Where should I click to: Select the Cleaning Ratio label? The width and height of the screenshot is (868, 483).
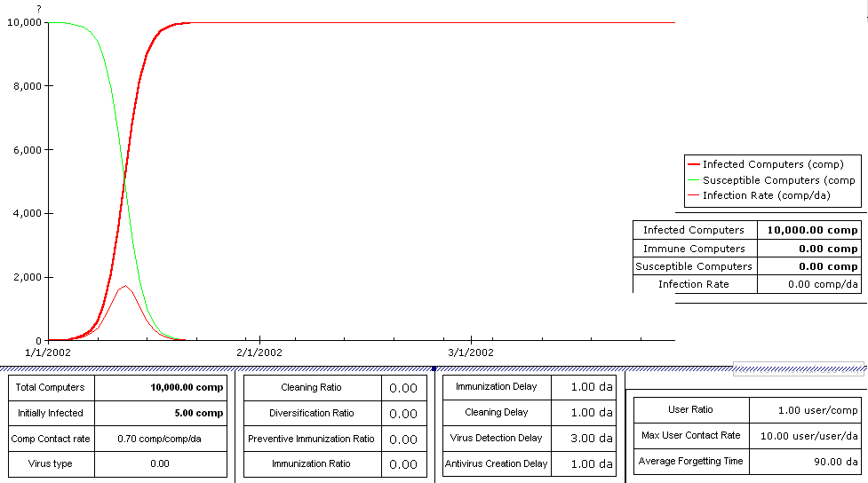pos(312,387)
